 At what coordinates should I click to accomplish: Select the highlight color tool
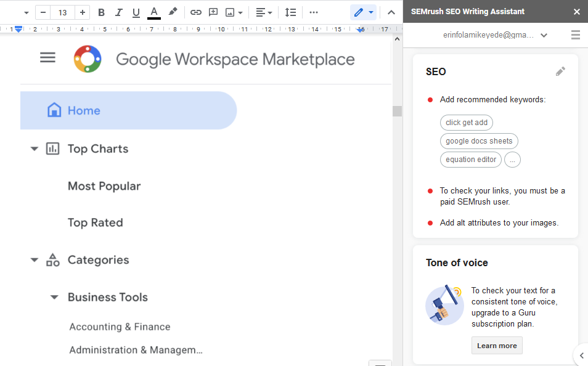point(173,12)
